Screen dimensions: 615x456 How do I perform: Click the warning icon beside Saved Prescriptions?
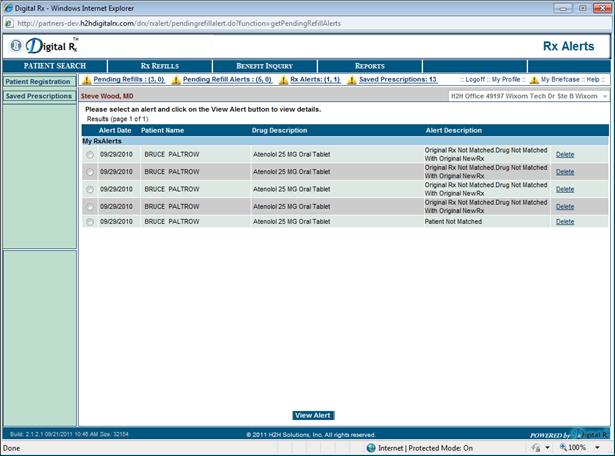(x=353, y=80)
